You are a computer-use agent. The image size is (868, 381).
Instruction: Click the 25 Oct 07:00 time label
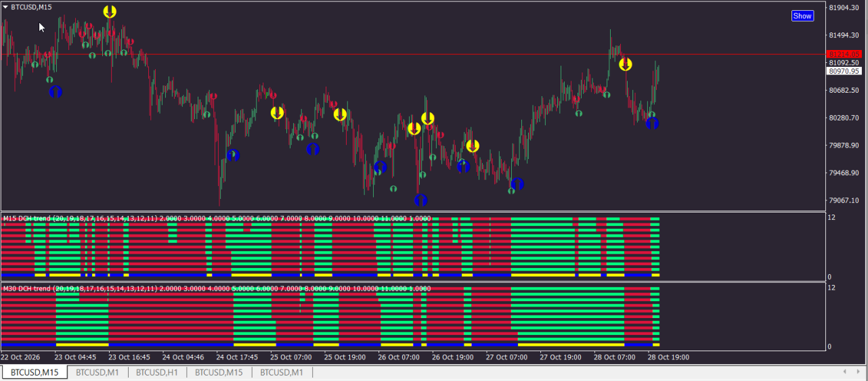point(291,357)
